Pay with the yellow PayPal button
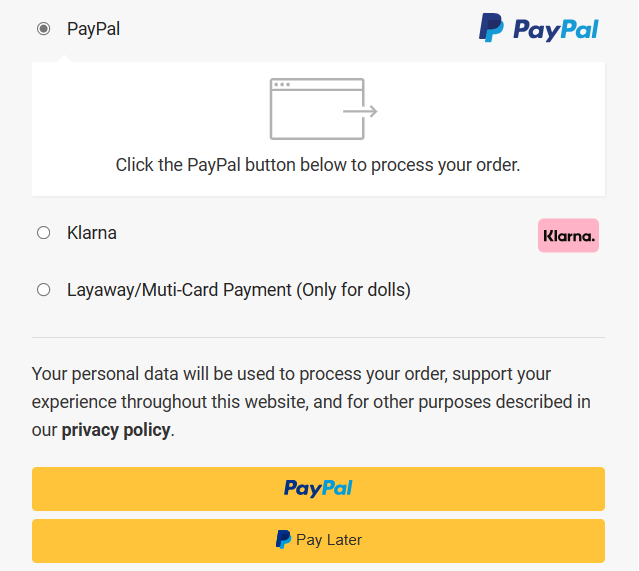 [x=318, y=489]
